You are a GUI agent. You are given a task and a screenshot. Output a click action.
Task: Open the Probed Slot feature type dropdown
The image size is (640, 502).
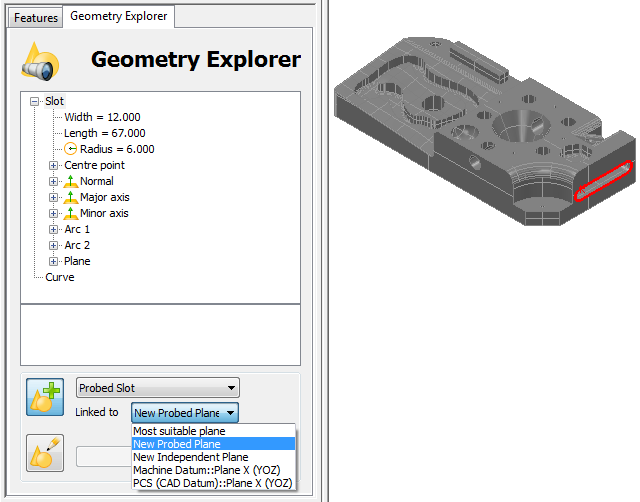158,388
